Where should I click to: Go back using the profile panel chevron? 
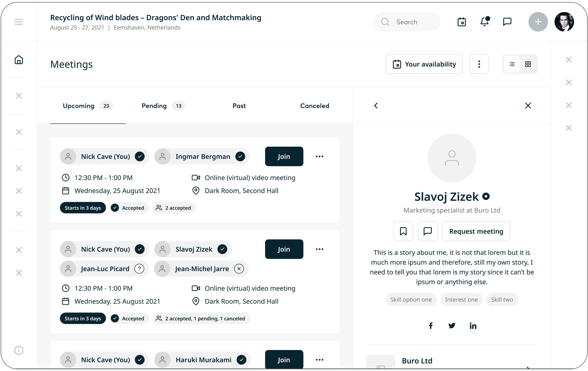tap(376, 106)
